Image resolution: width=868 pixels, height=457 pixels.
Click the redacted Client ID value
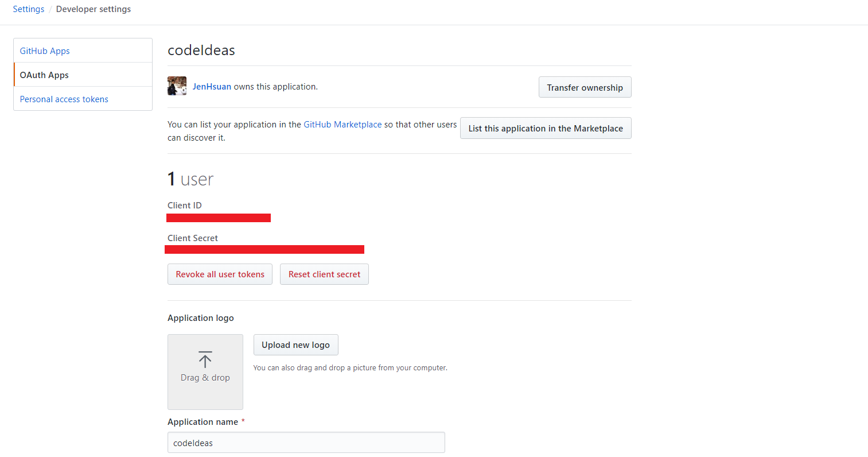[x=219, y=218]
